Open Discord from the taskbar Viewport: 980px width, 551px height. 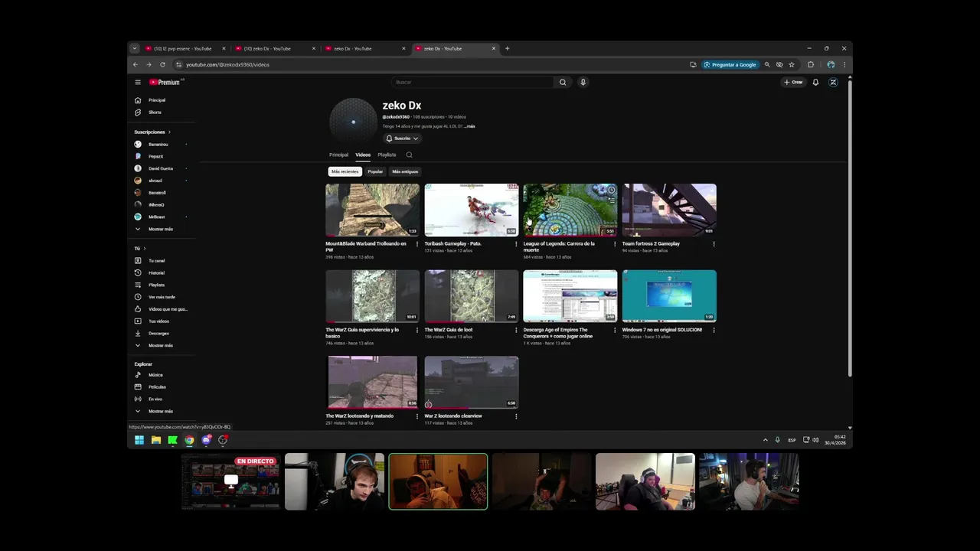pyautogui.click(x=206, y=440)
